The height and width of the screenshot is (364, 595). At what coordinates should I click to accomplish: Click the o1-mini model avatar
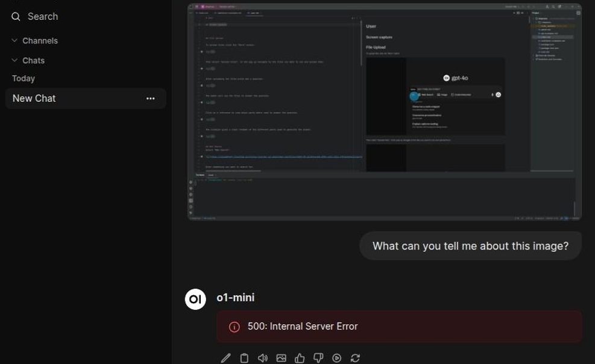tap(195, 299)
